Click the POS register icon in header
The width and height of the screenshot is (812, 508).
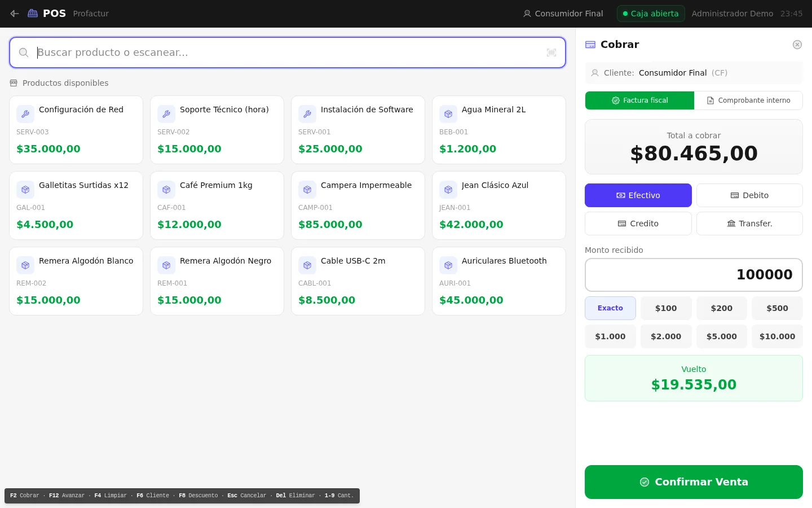pyautogui.click(x=33, y=14)
